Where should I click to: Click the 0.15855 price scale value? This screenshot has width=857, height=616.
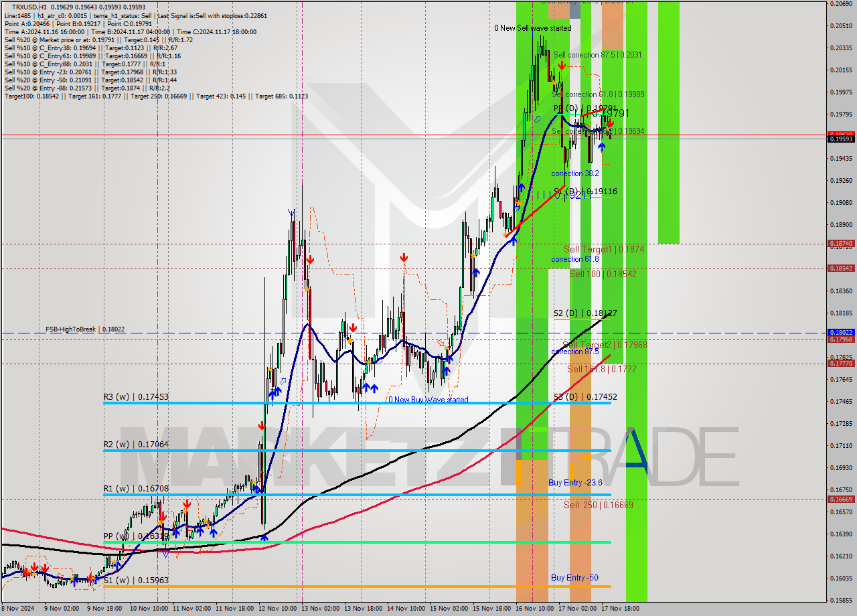[841, 600]
